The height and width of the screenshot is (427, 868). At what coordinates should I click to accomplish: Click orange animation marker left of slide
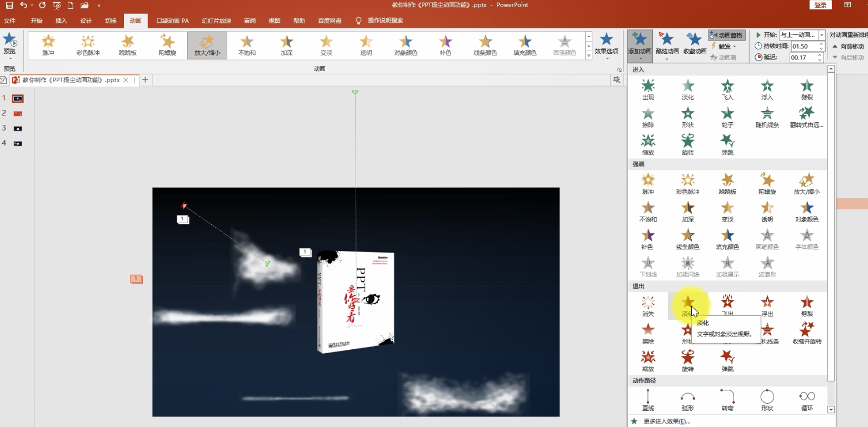pyautogui.click(x=136, y=279)
